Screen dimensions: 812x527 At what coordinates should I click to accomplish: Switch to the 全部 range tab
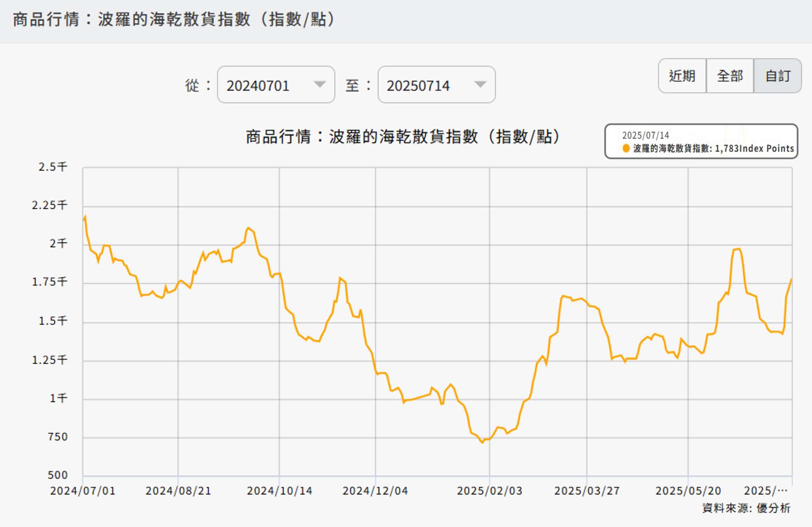click(x=730, y=76)
